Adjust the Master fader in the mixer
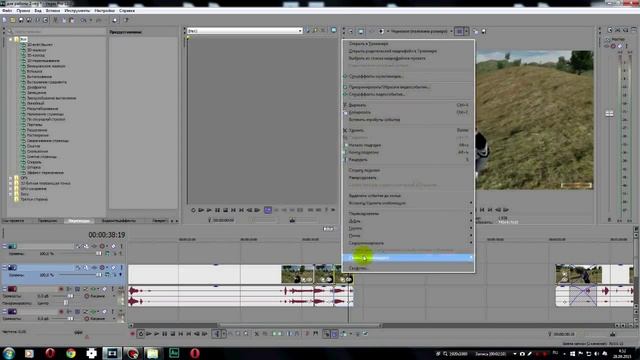The image size is (640, 360). tap(609, 113)
